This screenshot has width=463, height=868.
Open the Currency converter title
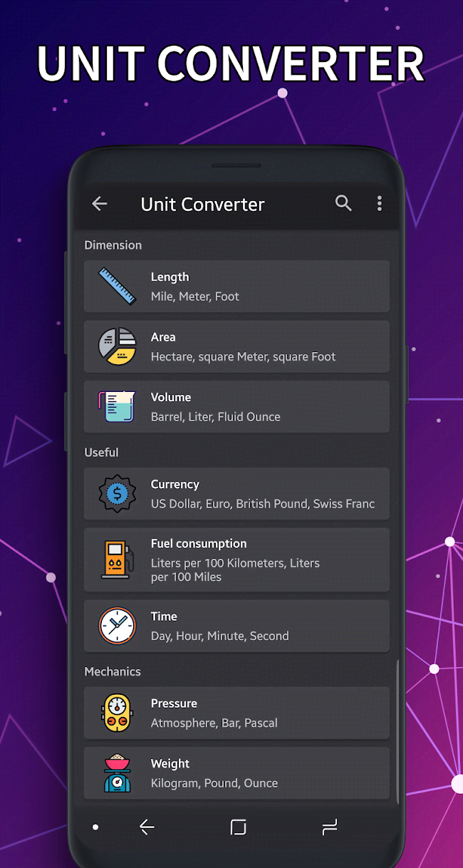(x=175, y=485)
